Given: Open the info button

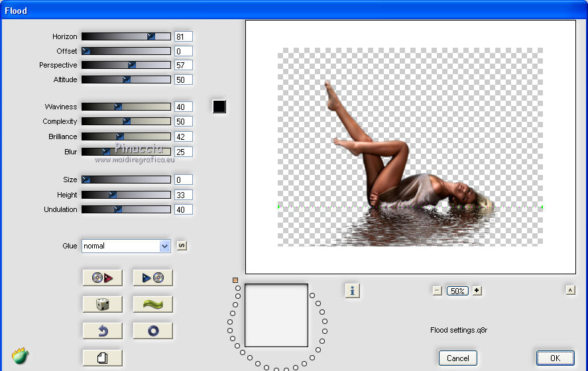Looking at the screenshot, I should 352,290.
